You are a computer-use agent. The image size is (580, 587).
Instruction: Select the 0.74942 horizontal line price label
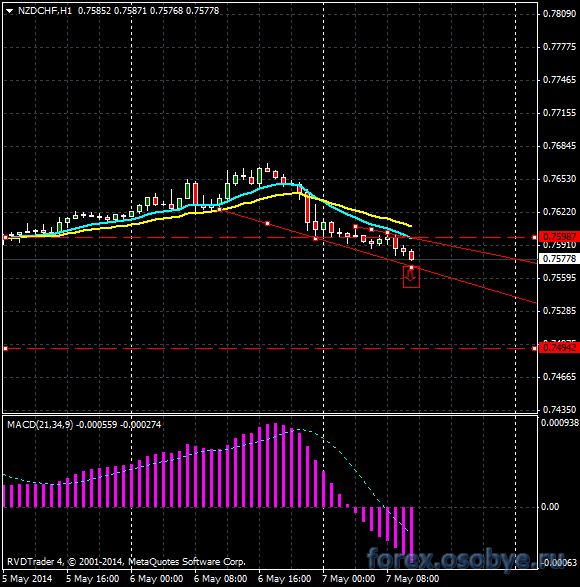pos(559,348)
